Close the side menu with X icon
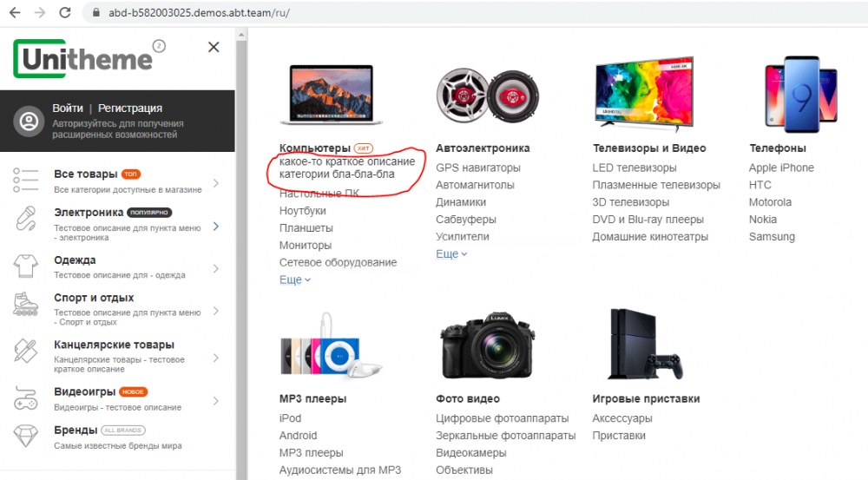 tap(214, 48)
